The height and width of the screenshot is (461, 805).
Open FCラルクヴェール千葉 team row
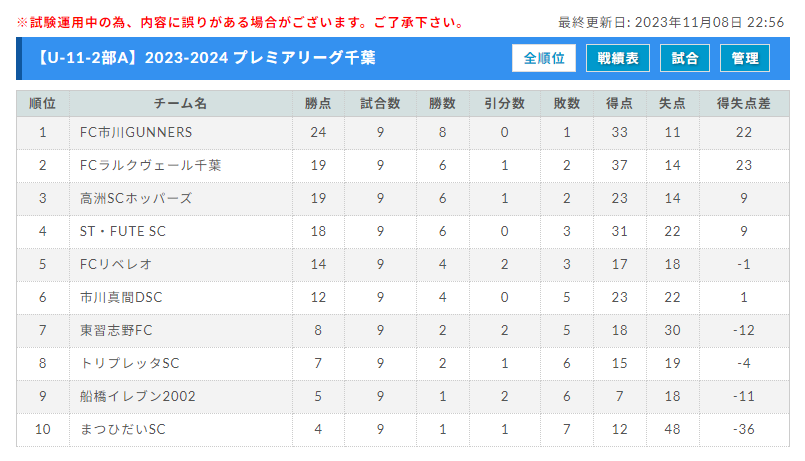[150, 165]
